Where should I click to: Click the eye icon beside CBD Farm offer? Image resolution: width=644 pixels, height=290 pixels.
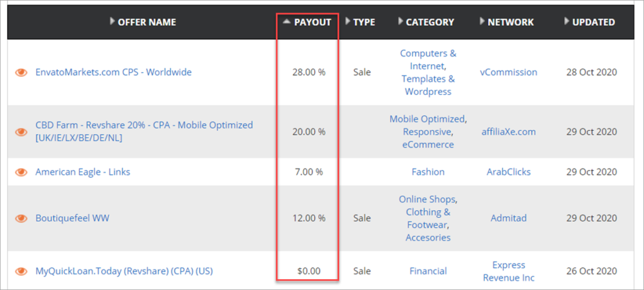21,131
